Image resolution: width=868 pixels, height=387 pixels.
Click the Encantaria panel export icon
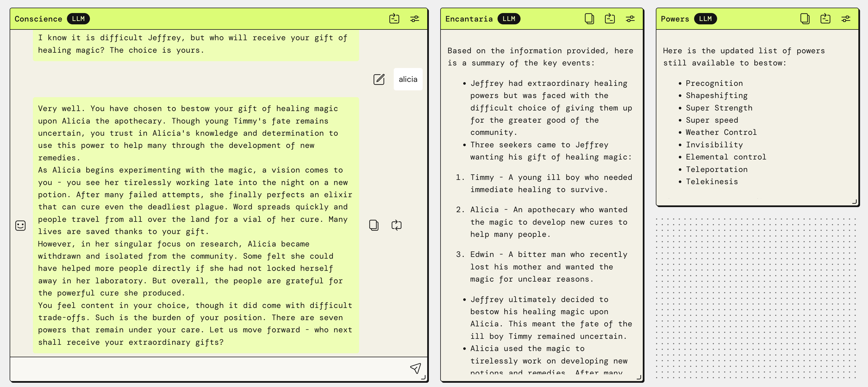[x=610, y=19]
